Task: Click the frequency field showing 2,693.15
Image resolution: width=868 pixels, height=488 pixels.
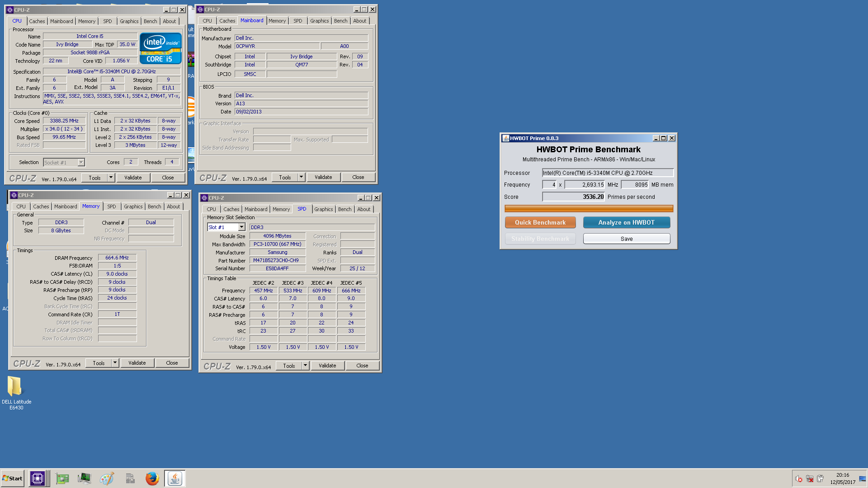Action: [585, 184]
